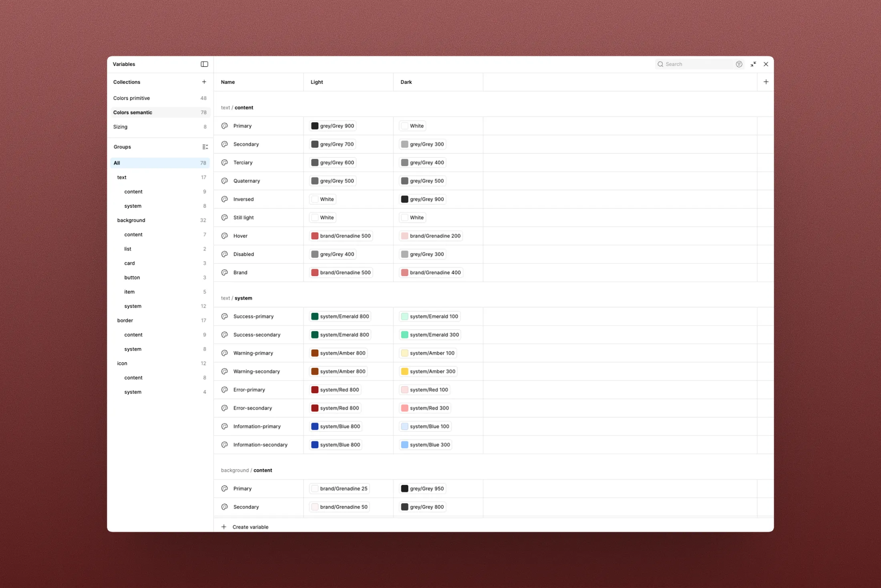Select the border group
The height and width of the screenshot is (588, 881).
pyautogui.click(x=160, y=320)
